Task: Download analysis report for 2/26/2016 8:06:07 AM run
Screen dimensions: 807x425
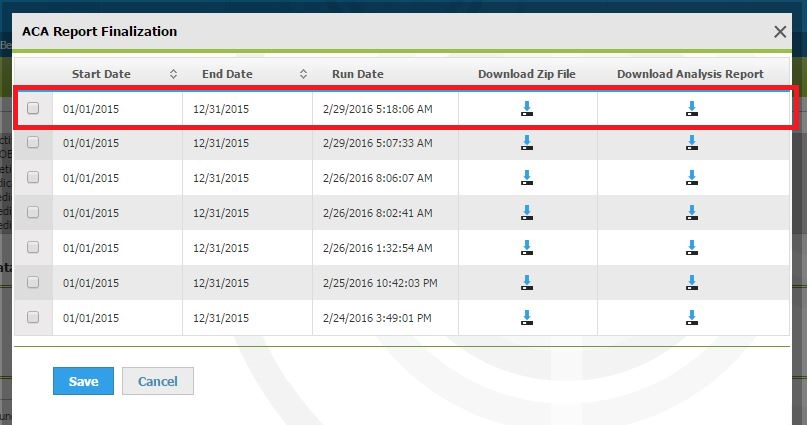Action: tap(690, 178)
